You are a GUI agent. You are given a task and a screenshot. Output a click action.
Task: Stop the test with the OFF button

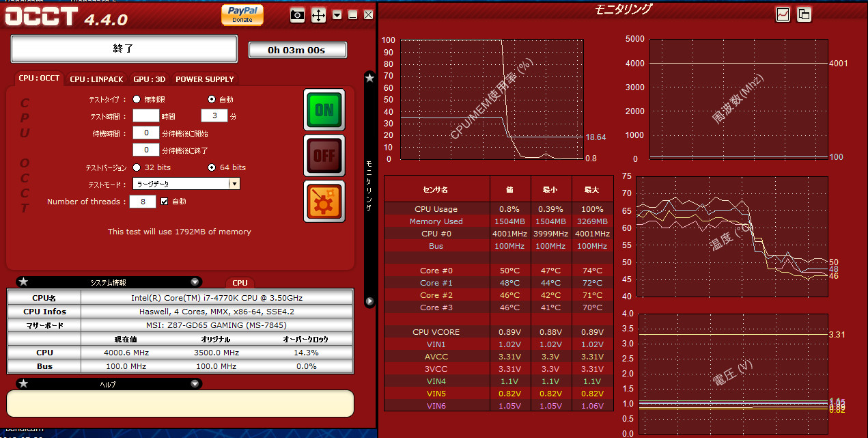pyautogui.click(x=324, y=156)
